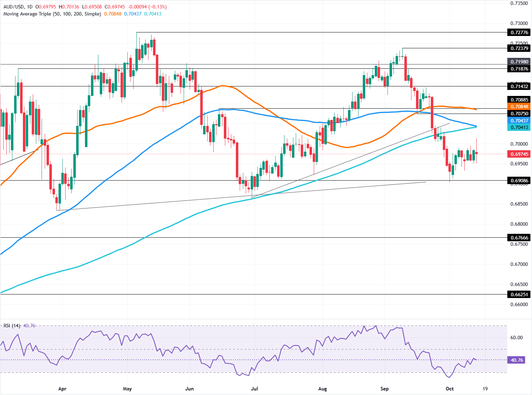Screen dimensions: 532x395
Task: Click the purple RSI value tag 40.76
Action: point(516,360)
